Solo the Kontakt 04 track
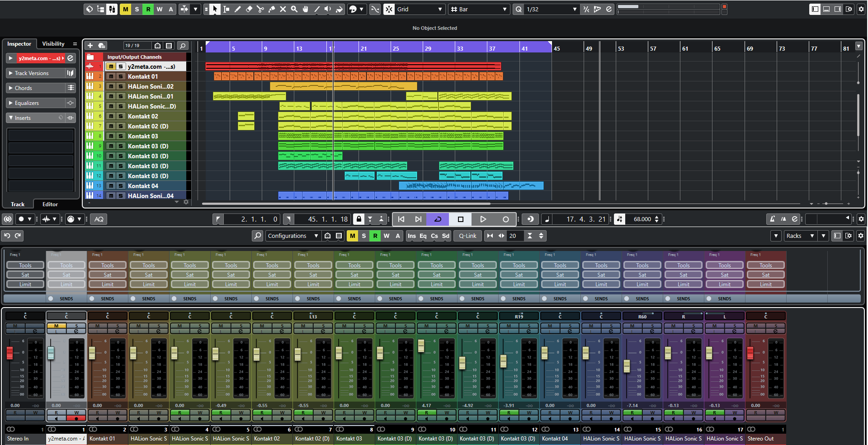This screenshot has width=868, height=445. pyautogui.click(x=121, y=186)
